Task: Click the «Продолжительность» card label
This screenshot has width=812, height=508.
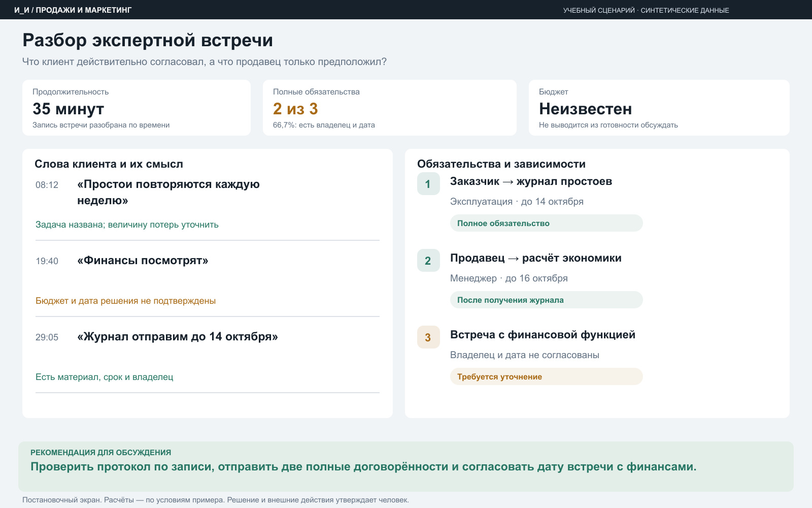Action: coord(71,92)
